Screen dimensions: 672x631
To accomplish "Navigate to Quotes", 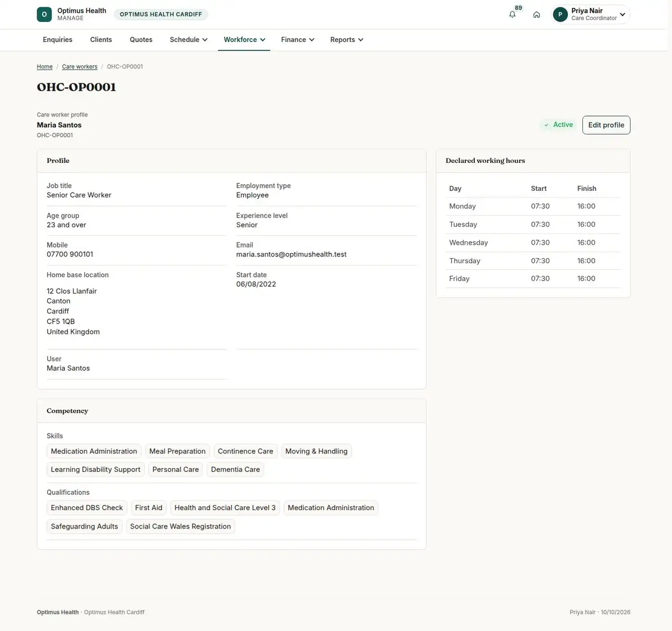I will click(141, 40).
